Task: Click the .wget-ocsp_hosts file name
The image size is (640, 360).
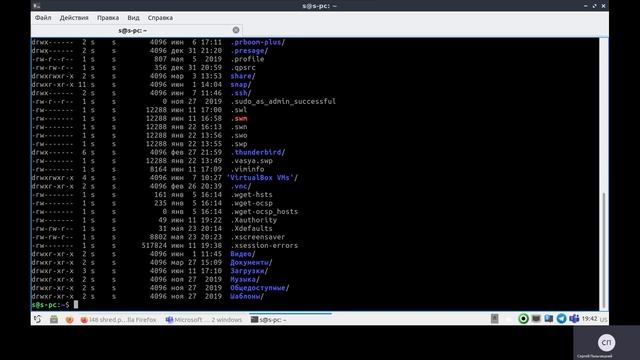Action: pyautogui.click(x=264, y=211)
